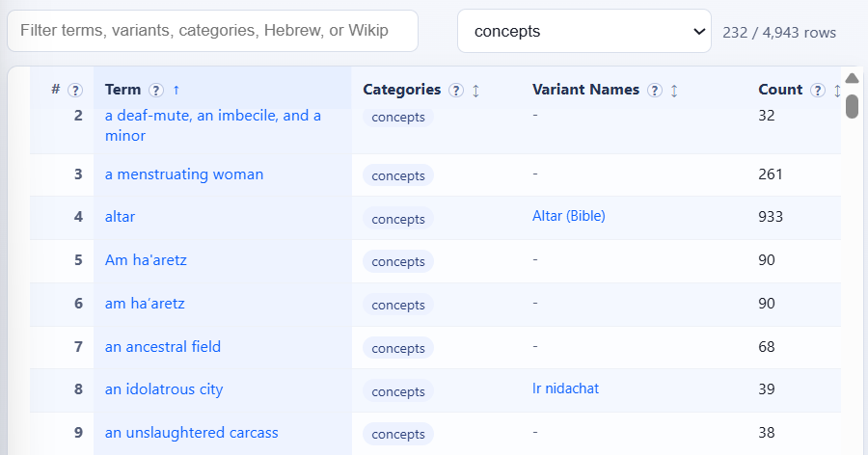This screenshot has width=868, height=455.
Task: Click the 'Ir nidachat' variant link
Action: 565,388
